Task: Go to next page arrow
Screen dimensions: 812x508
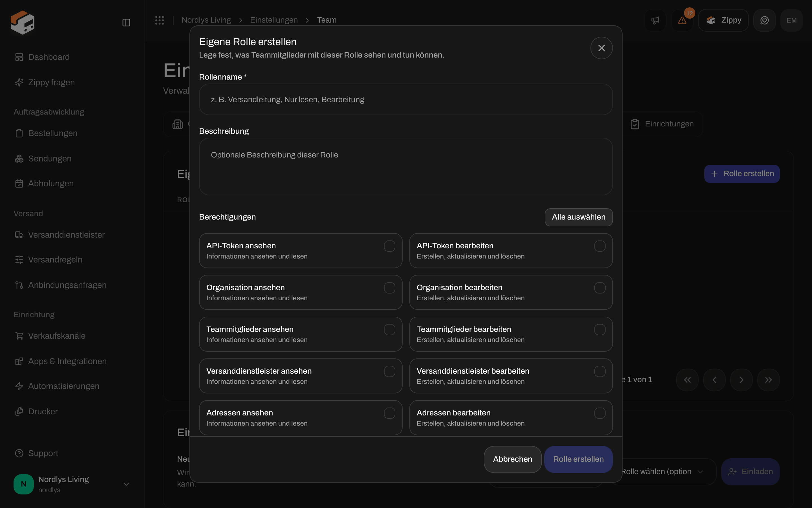Action: coord(741,380)
